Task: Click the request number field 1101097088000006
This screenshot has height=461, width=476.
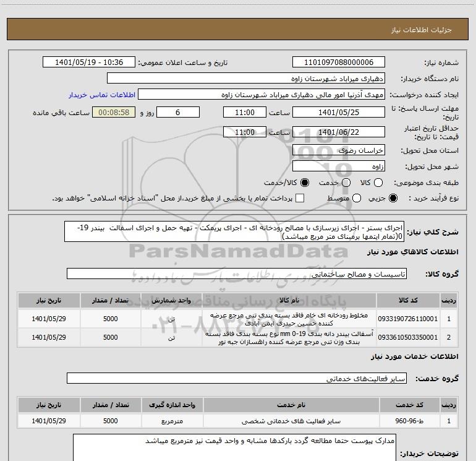Action: (339, 62)
